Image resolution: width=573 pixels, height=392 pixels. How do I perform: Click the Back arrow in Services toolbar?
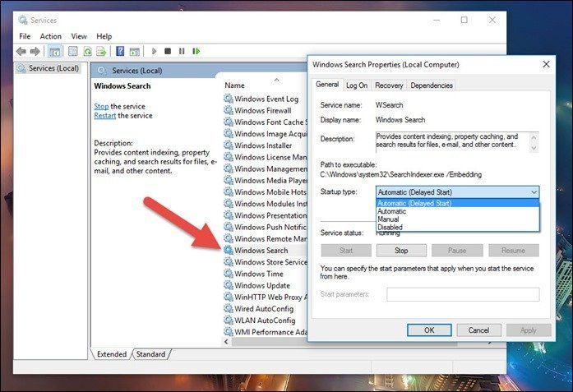pos(21,51)
